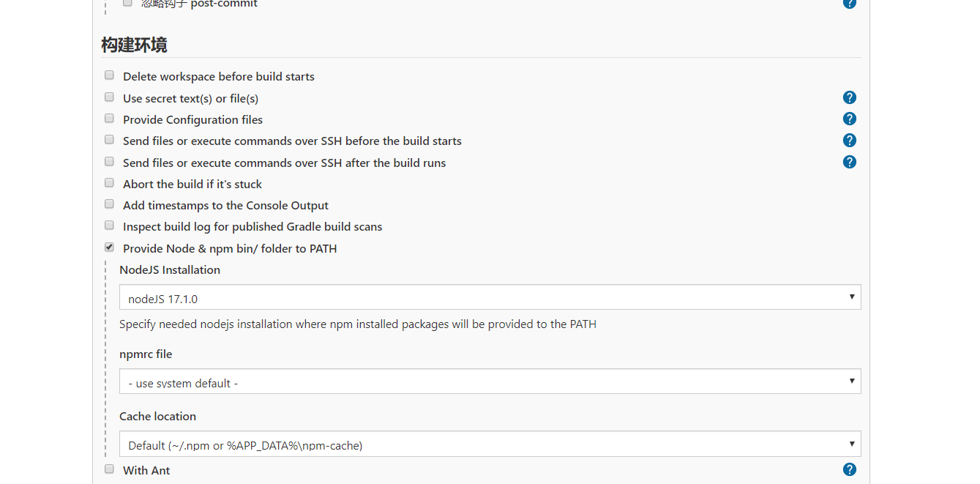The height and width of the screenshot is (484, 980).
Task: Uncheck Provide Node & npm bin/ folder to PATH
Action: pos(109,247)
